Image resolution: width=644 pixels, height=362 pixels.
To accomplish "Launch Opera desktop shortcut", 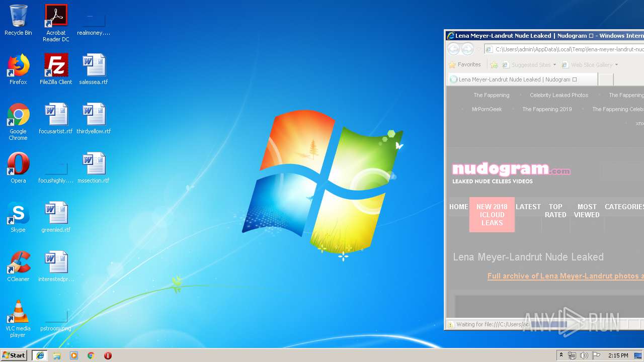I will click(18, 168).
